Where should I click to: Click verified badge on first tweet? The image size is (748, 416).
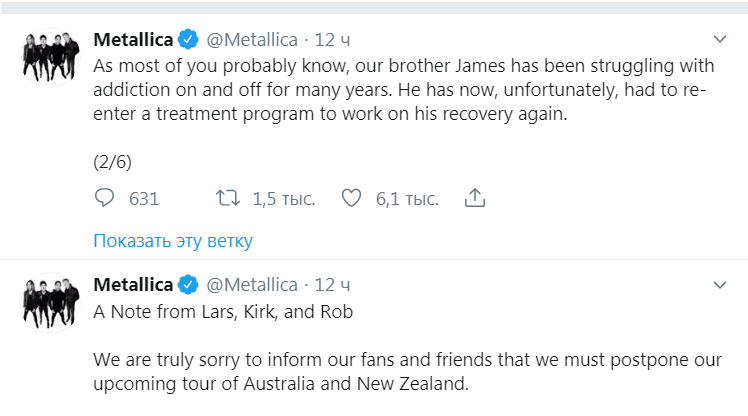coord(187,40)
